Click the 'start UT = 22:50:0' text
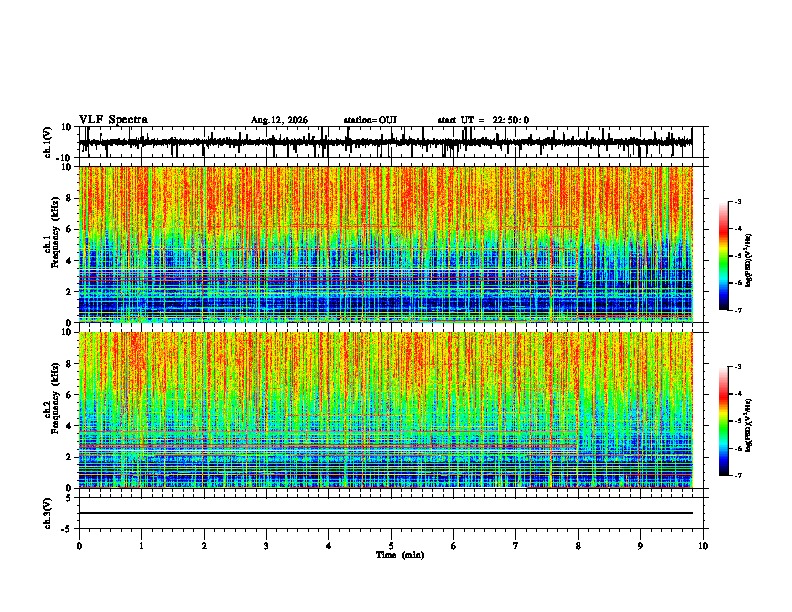Screen dimensions: 792x612 [x=483, y=120]
